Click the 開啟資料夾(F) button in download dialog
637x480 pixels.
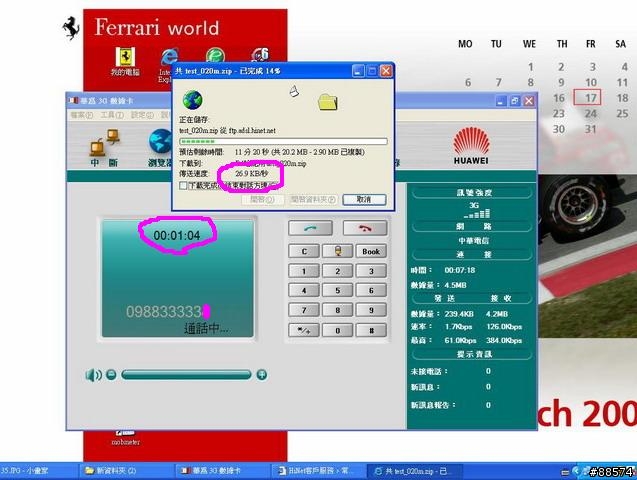[313, 199]
